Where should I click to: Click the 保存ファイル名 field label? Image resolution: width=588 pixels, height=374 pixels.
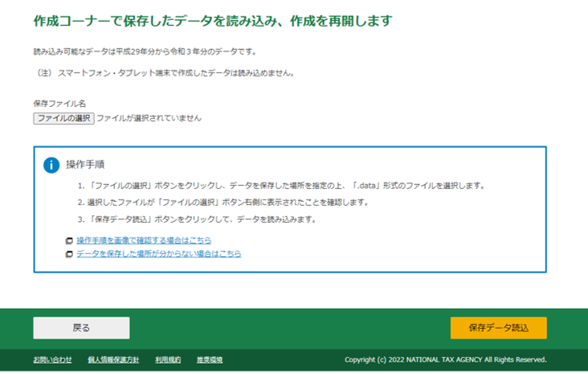59,104
